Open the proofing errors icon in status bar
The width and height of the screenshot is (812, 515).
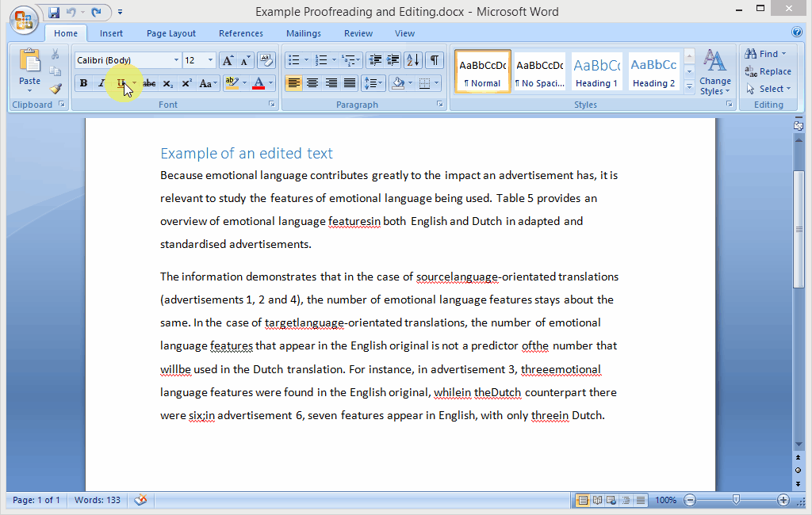tap(140, 500)
